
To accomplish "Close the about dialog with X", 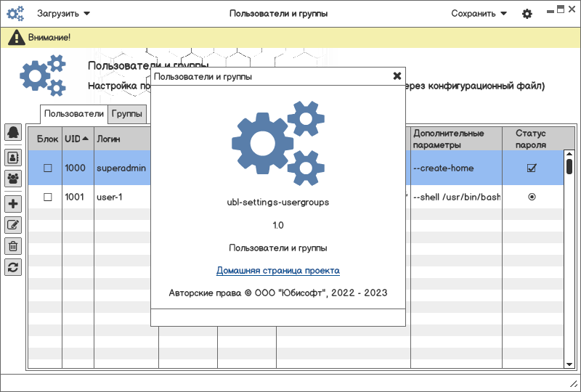I will (x=397, y=76).
